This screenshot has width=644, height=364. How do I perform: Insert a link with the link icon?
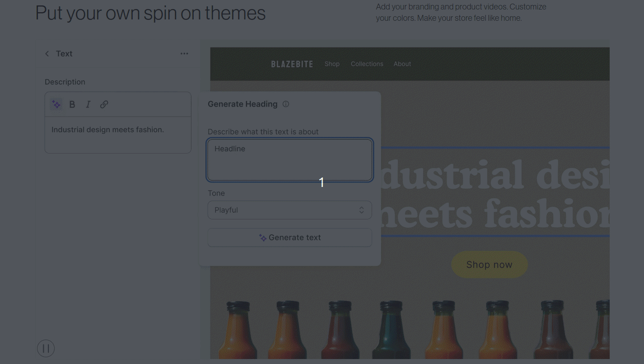(104, 104)
